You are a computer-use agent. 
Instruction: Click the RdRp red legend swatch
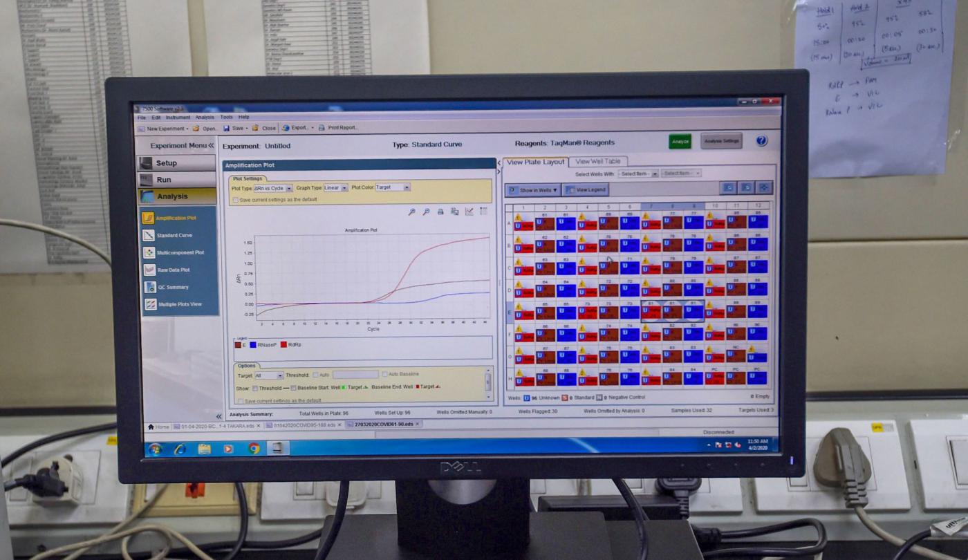283,344
